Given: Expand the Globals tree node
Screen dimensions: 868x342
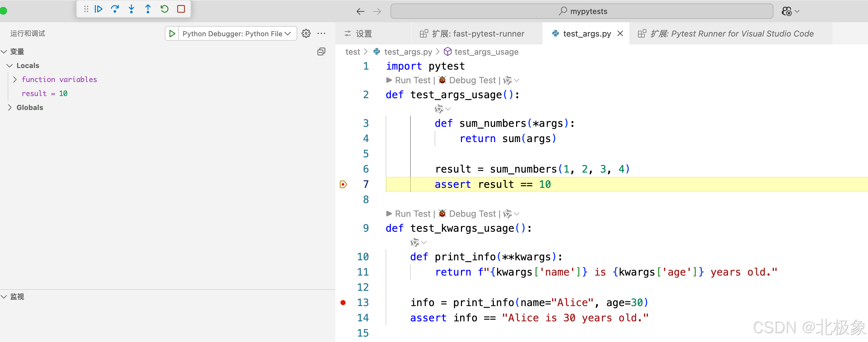Looking at the screenshot, I should 10,107.
